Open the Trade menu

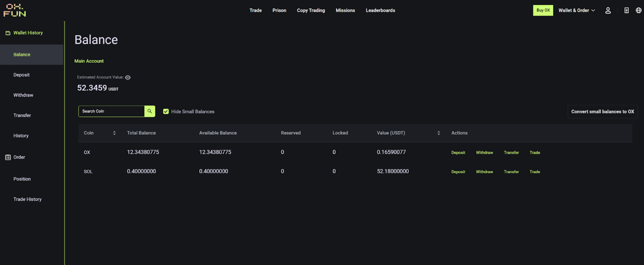pyautogui.click(x=256, y=10)
